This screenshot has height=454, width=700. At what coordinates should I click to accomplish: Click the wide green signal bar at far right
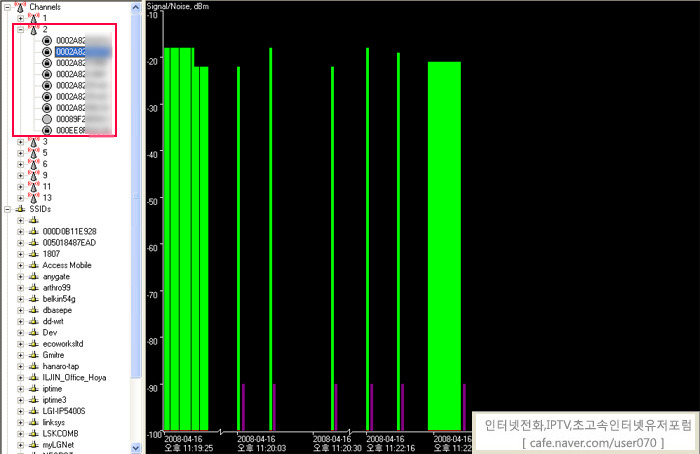pos(444,246)
